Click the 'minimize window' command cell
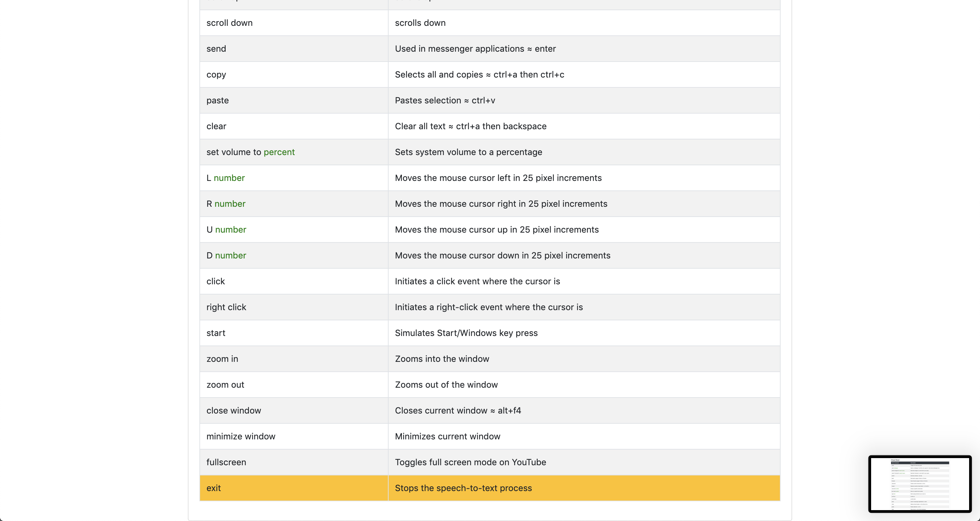Image resolution: width=980 pixels, height=521 pixels. [x=241, y=437]
